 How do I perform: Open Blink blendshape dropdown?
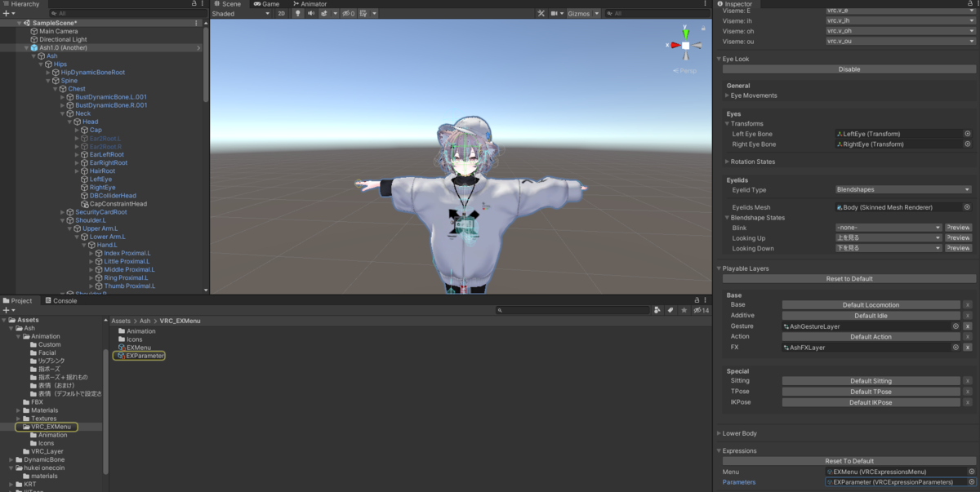[x=889, y=228]
